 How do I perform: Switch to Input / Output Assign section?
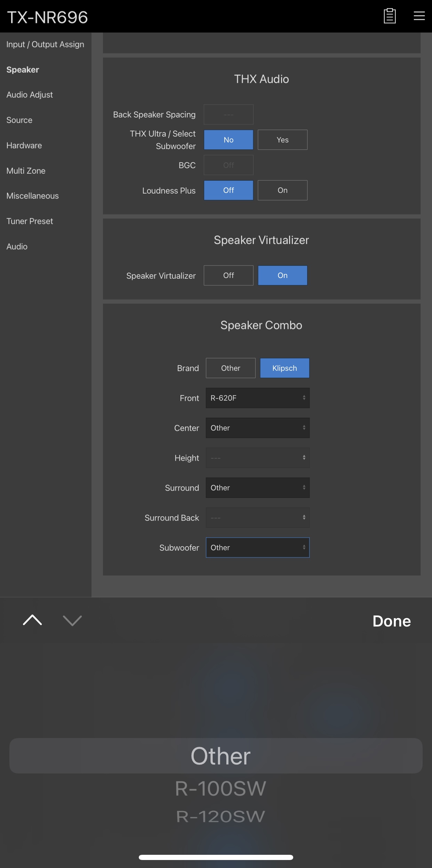[45, 44]
